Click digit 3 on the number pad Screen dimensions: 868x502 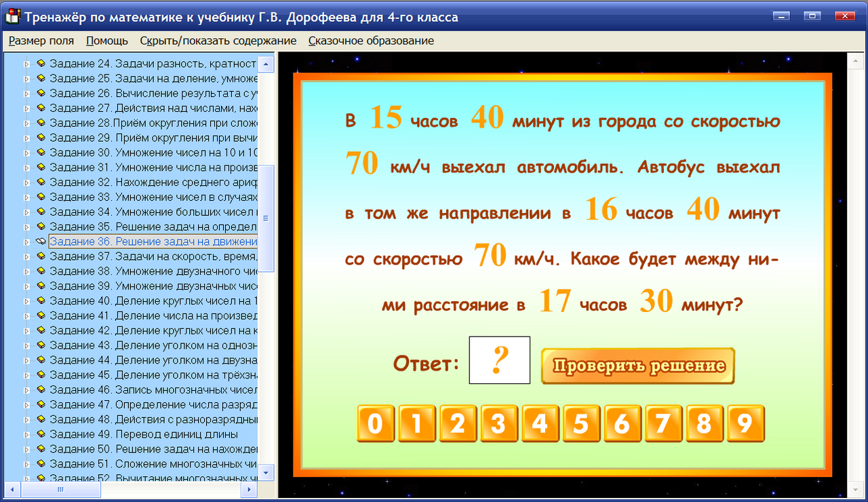[498, 423]
